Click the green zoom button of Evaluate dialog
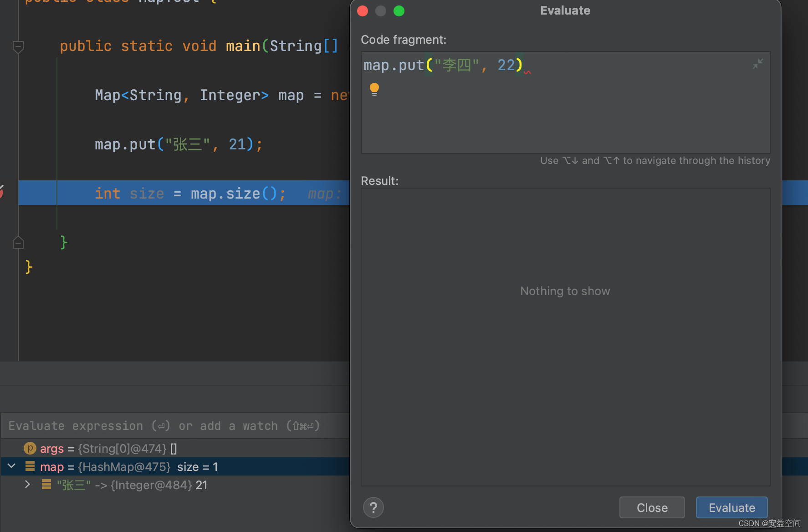The height and width of the screenshot is (532, 808). pyautogui.click(x=399, y=11)
